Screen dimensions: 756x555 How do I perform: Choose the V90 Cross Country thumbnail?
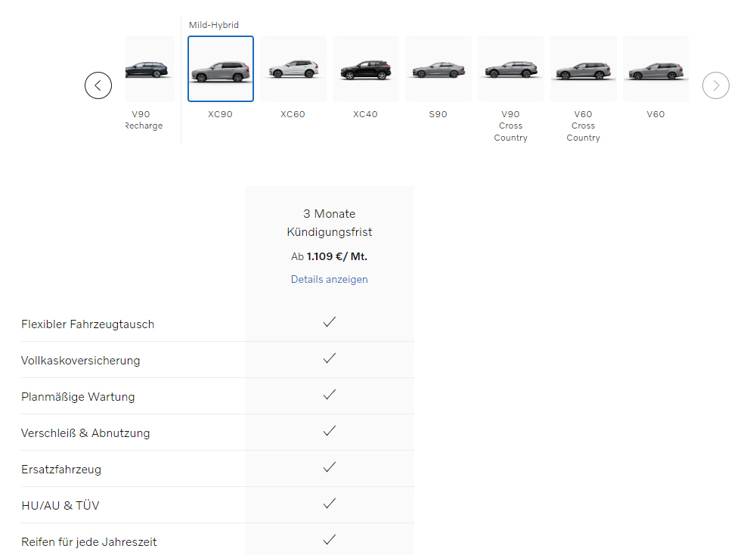[511, 69]
